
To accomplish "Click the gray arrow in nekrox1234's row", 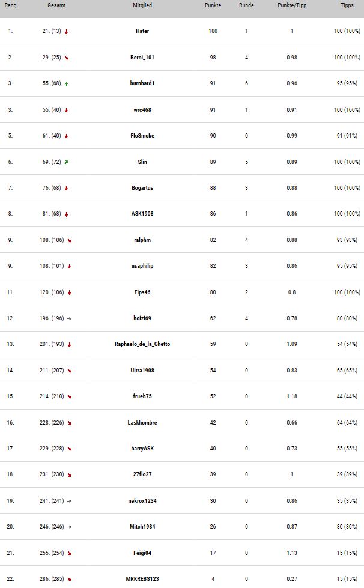I will [x=69, y=501].
